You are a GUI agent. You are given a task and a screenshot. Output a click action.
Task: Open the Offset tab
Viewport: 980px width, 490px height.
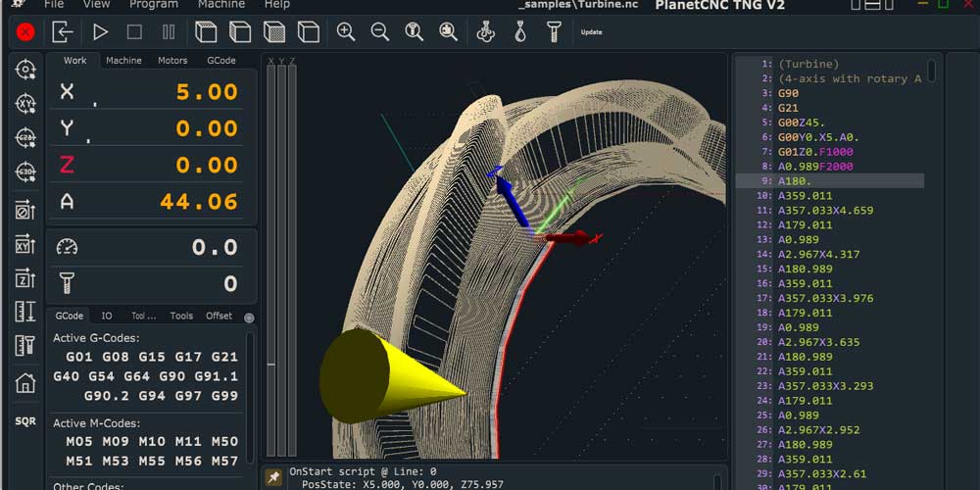(x=219, y=316)
